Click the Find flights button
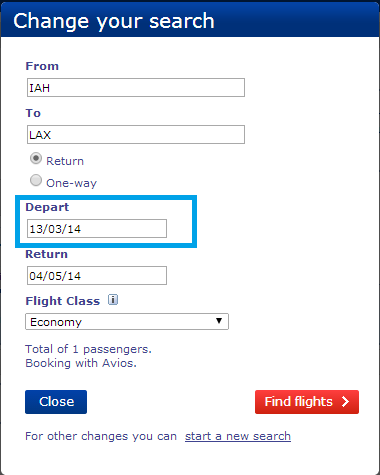 tap(307, 402)
